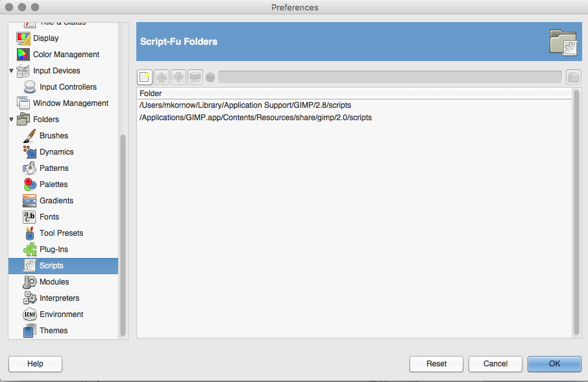This screenshot has height=382, width=588.
Task: Collapse the Input Devices tree node
Action: click(x=11, y=71)
